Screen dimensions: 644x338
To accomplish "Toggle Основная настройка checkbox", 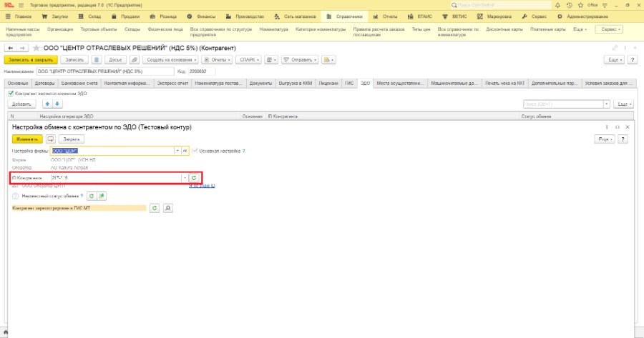I will point(195,151).
